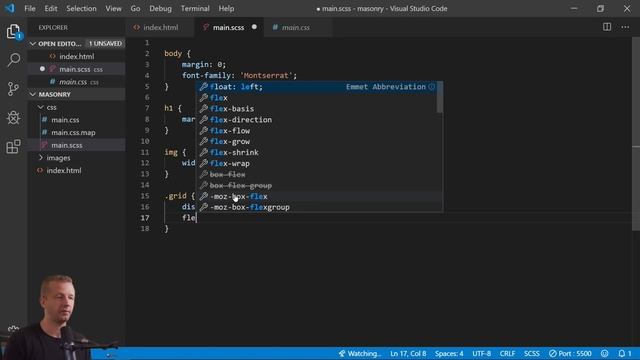Choose the 'flex-basis' suggestion
Screen dimensions: 640x360
(316, 109)
